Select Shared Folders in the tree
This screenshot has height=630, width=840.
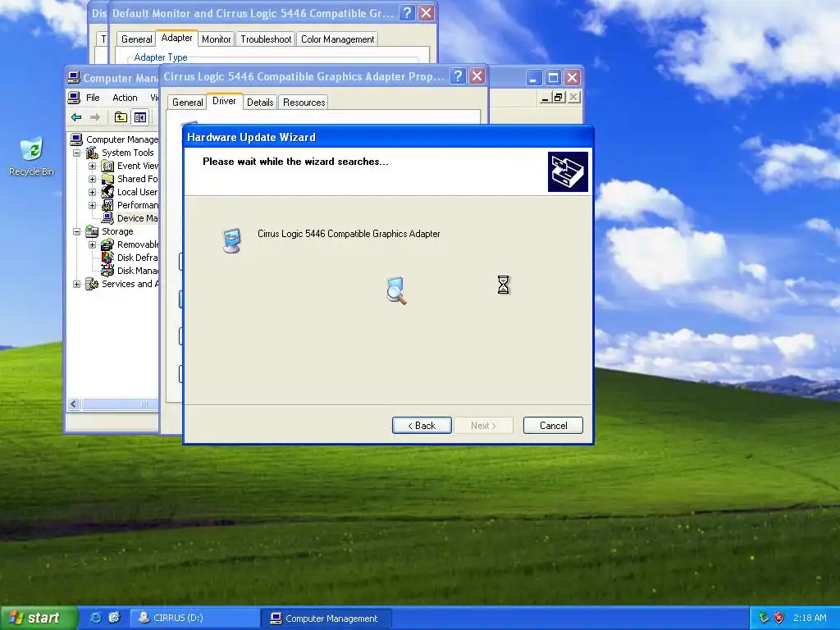click(137, 179)
